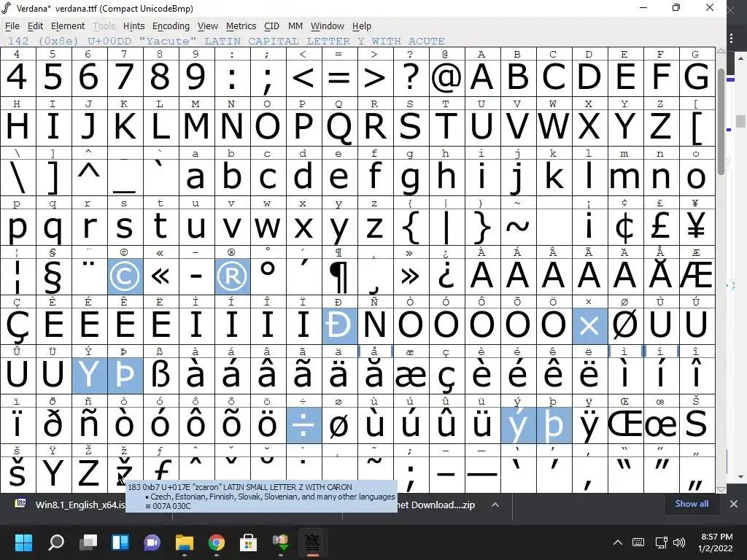
Task: Select the C cedilla (Ç) capital glyph cell
Action: 18,326
